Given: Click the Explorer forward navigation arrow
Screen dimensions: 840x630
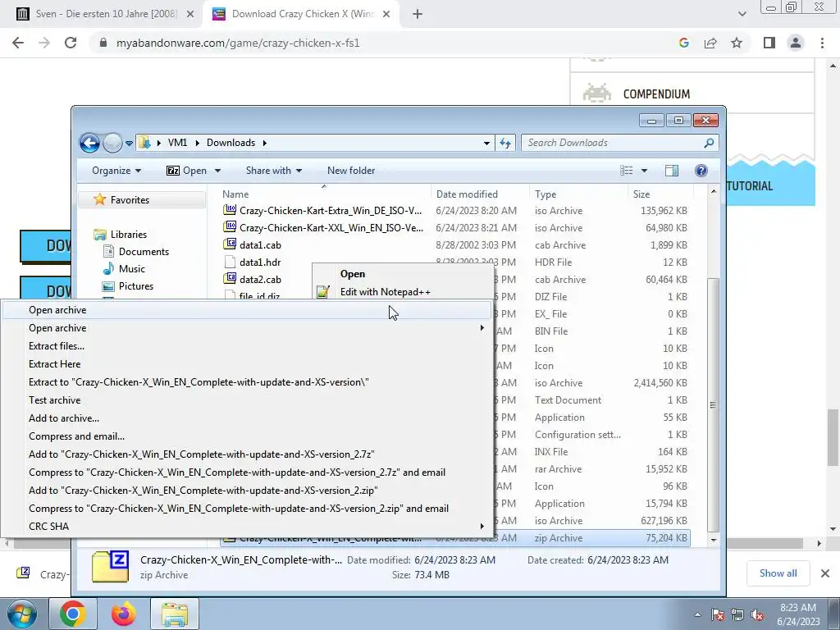Looking at the screenshot, I should tap(112, 143).
